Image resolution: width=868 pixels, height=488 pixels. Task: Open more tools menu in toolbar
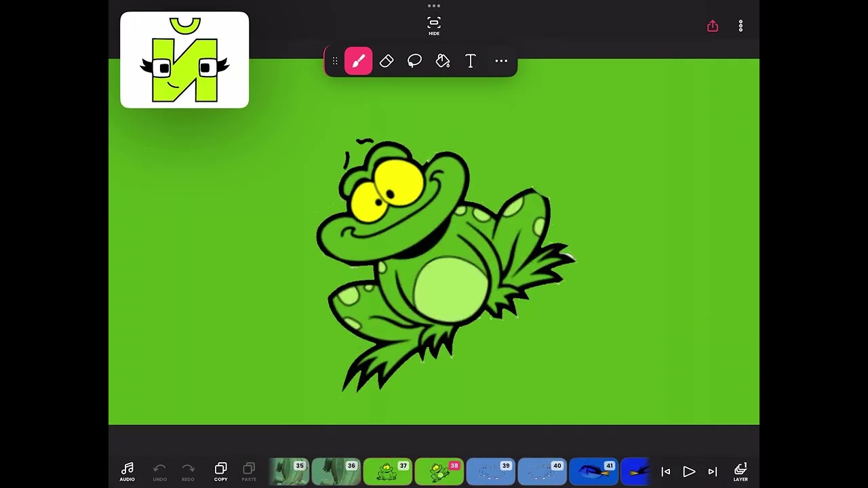[501, 61]
